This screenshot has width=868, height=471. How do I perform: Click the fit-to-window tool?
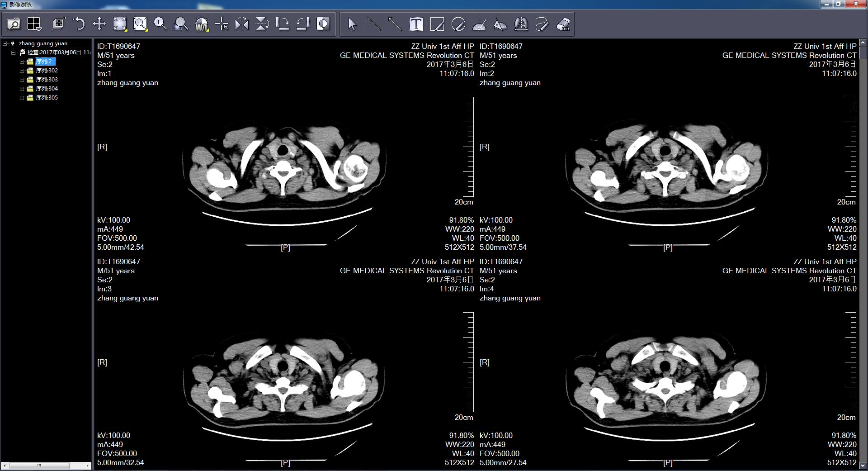pyautogui.click(x=120, y=24)
